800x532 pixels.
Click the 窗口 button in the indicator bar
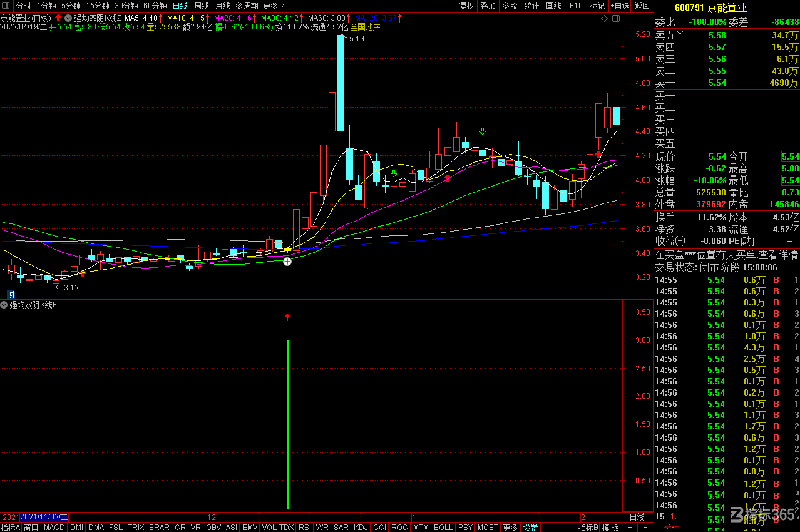tap(31, 527)
